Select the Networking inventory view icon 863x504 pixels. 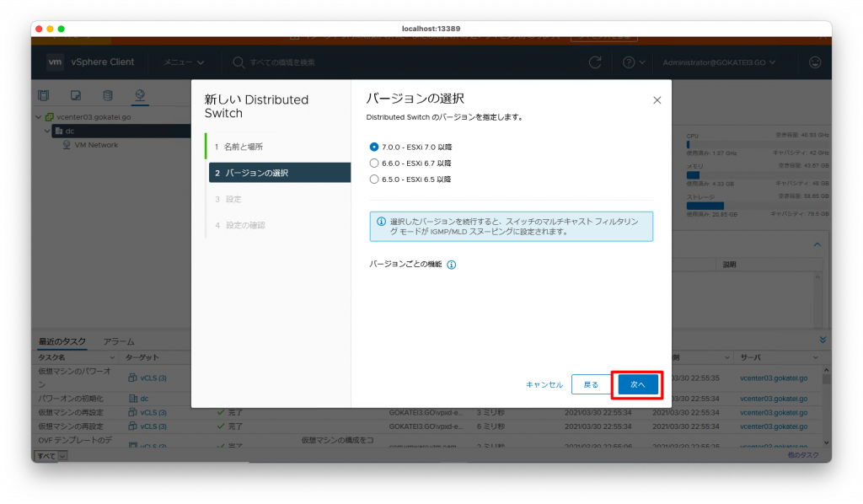140,94
